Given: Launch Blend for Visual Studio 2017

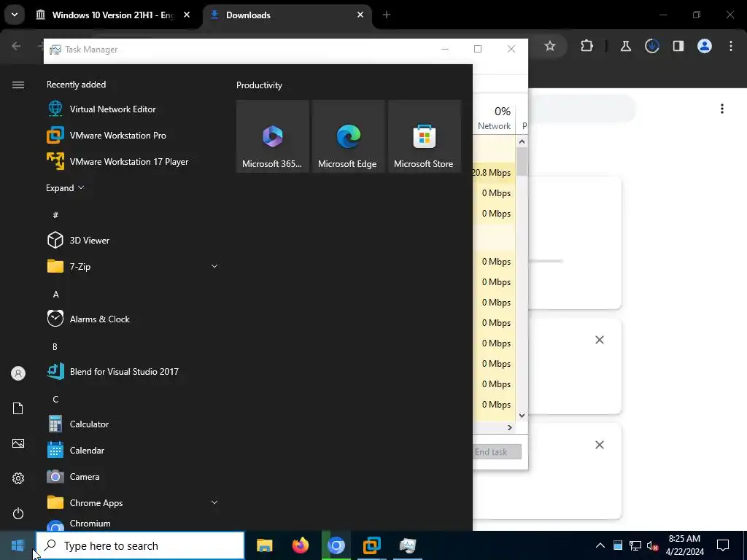Looking at the screenshot, I should coord(113,371).
